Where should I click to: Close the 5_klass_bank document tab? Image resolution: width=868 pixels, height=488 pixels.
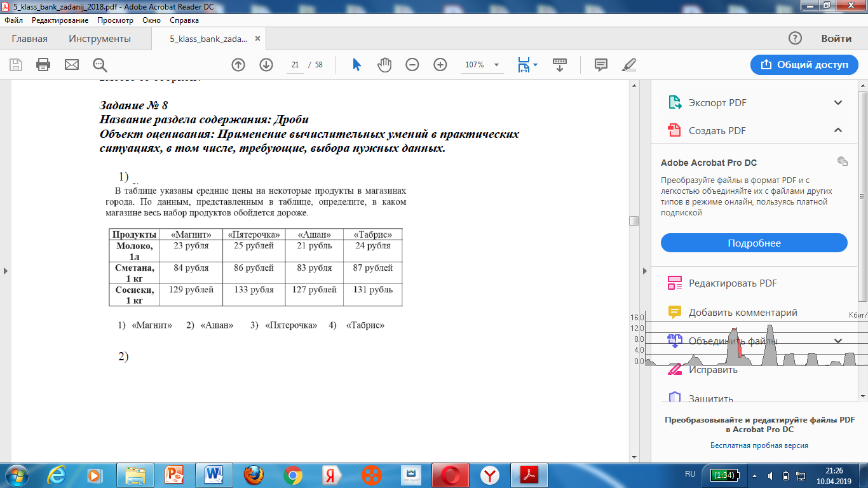257,39
